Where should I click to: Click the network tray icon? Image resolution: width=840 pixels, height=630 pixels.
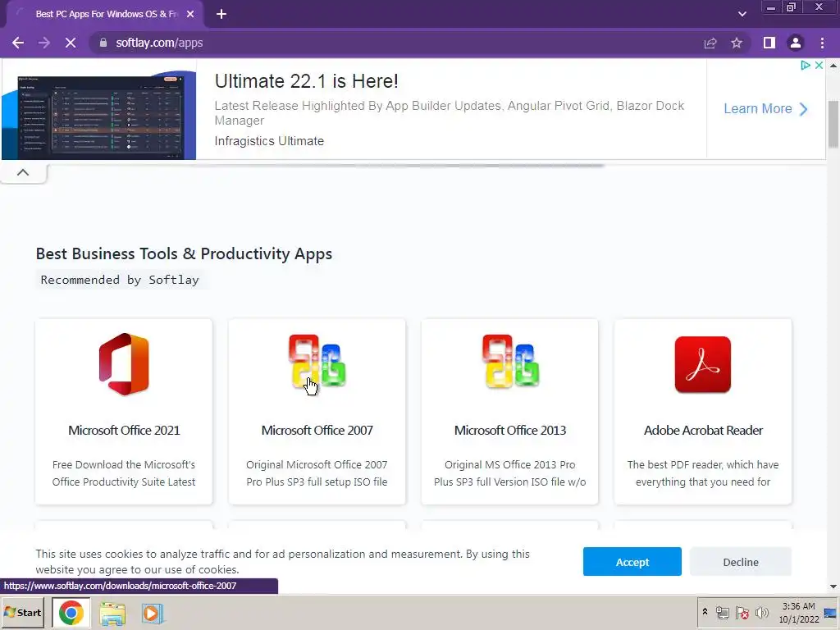(x=723, y=613)
